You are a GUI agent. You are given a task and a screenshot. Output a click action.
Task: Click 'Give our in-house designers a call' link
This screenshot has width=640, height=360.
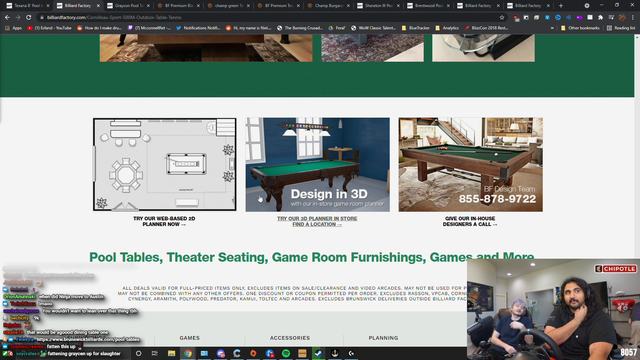point(470,221)
